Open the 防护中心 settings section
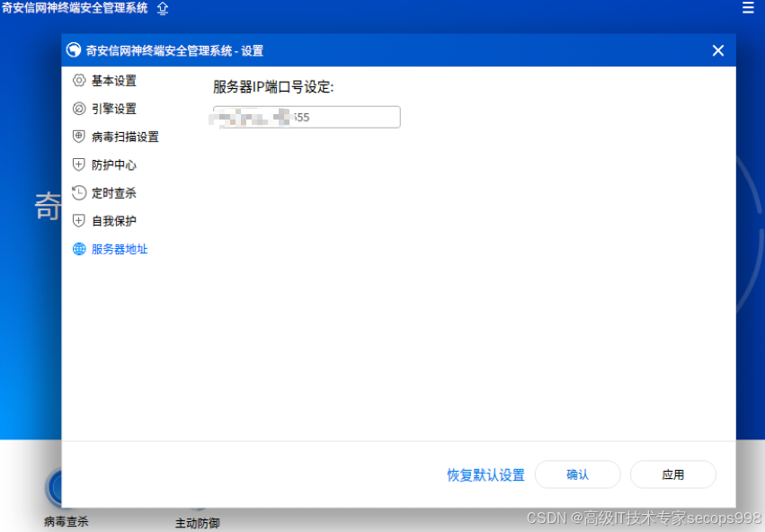The height and width of the screenshot is (532, 765). pyautogui.click(x=113, y=165)
